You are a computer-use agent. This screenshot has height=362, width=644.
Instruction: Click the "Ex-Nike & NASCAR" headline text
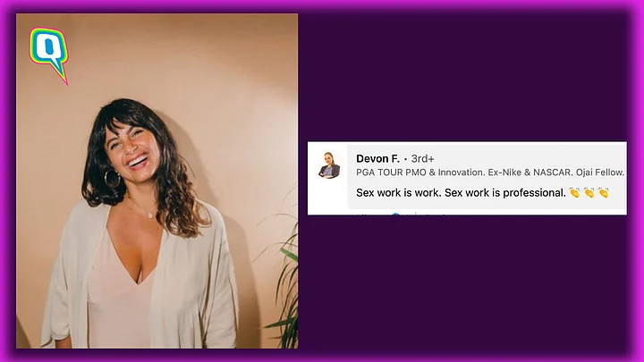click(x=530, y=173)
